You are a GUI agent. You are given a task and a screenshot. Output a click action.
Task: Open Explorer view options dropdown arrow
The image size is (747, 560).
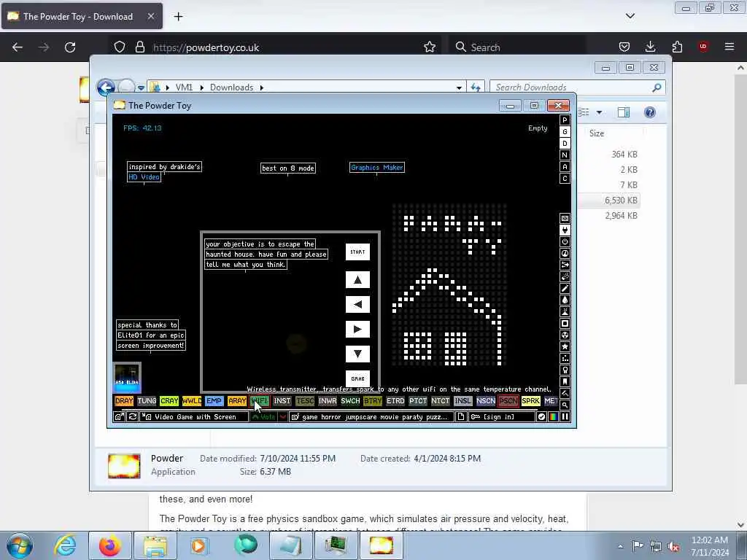click(x=600, y=112)
